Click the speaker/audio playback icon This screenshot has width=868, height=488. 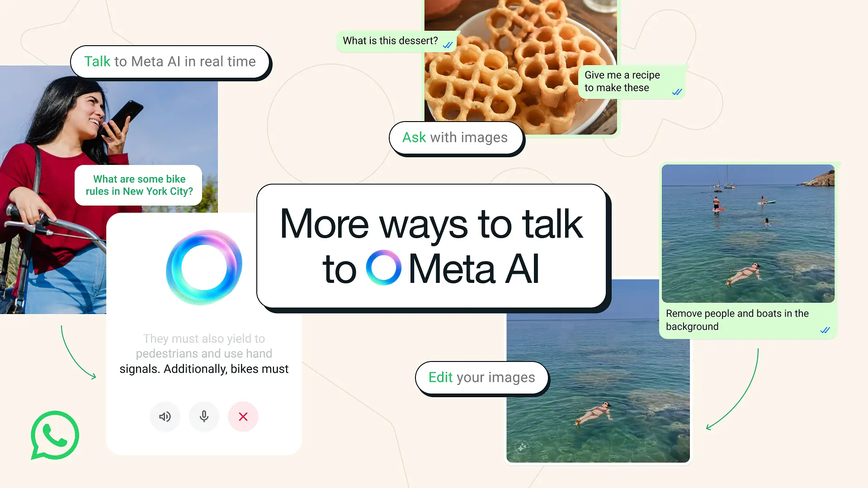point(164,415)
